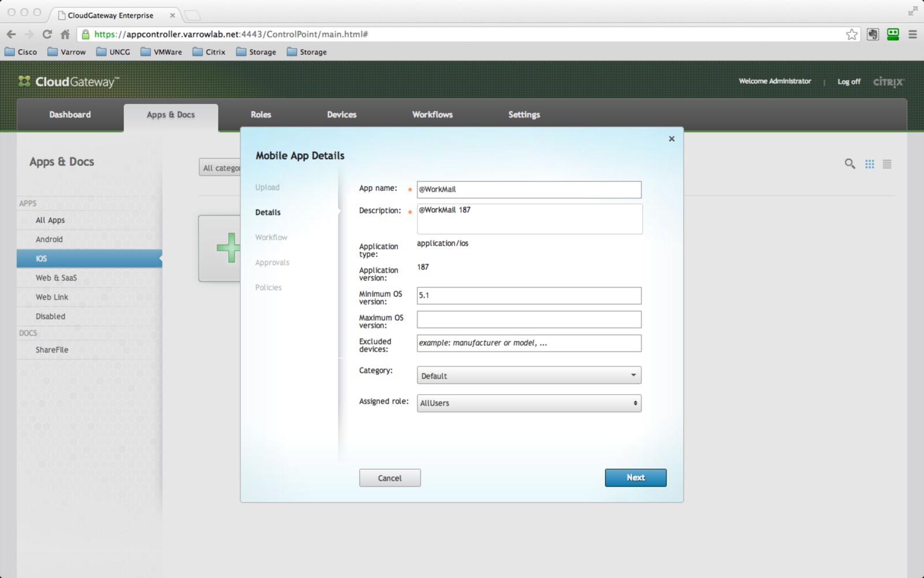Click the green extension icon in toolbar

(893, 35)
